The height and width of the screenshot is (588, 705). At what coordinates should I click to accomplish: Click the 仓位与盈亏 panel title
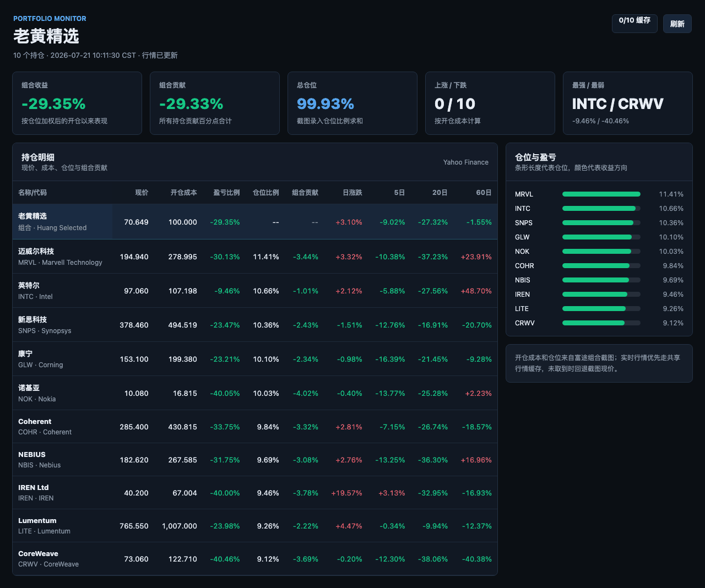535,157
